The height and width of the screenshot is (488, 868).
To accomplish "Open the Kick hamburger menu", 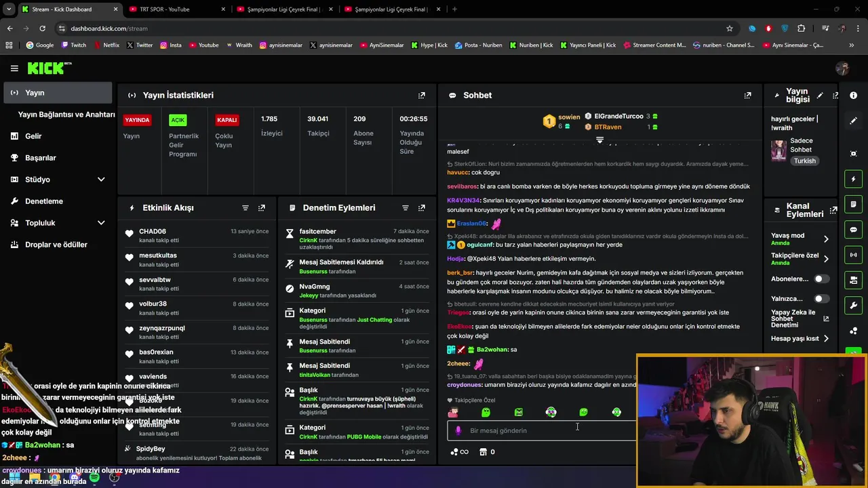I will click(x=14, y=68).
